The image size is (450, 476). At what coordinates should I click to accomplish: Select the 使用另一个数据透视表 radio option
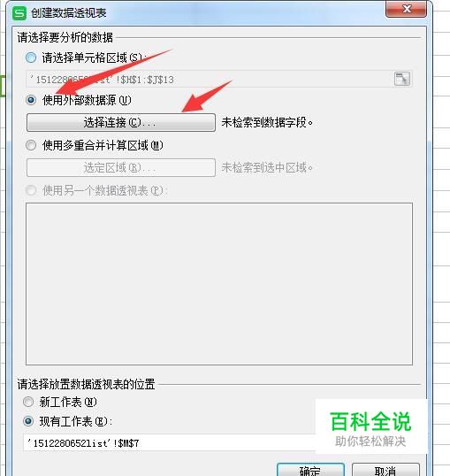pos(31,190)
